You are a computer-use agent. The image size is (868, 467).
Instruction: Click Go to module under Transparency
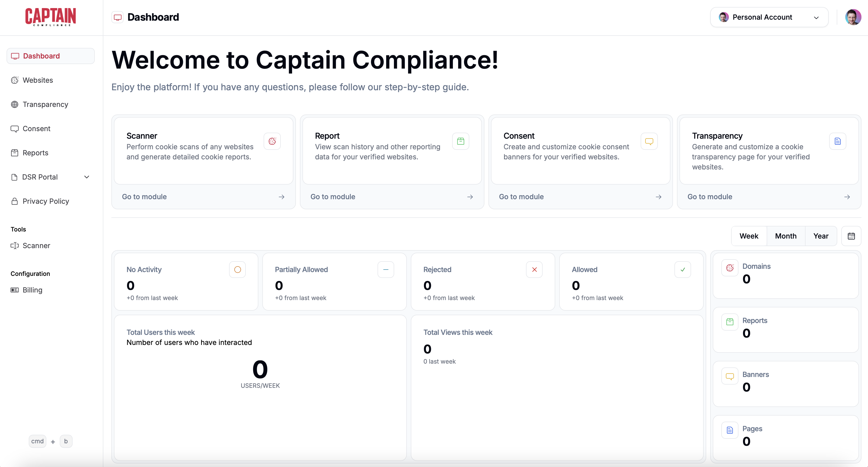769,197
